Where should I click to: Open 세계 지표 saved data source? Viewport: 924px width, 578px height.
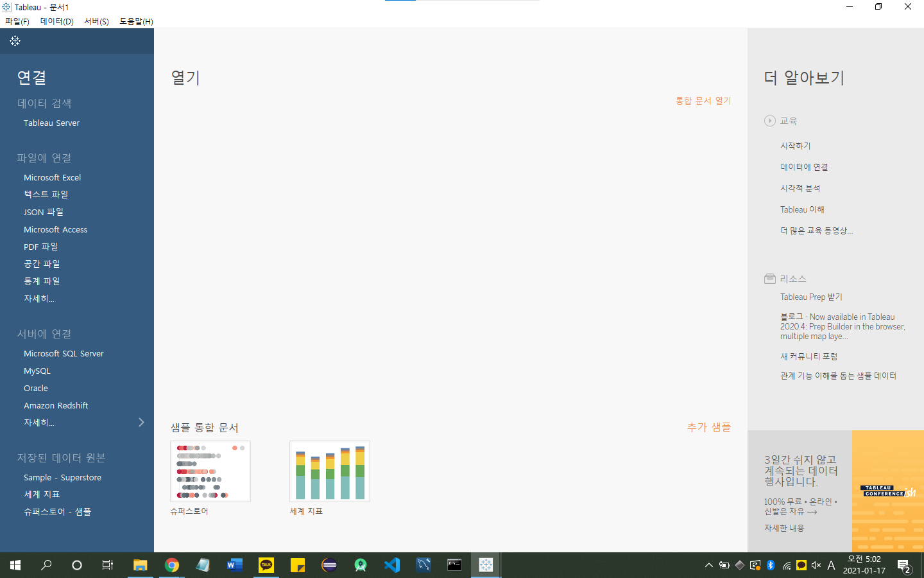pyautogui.click(x=42, y=495)
